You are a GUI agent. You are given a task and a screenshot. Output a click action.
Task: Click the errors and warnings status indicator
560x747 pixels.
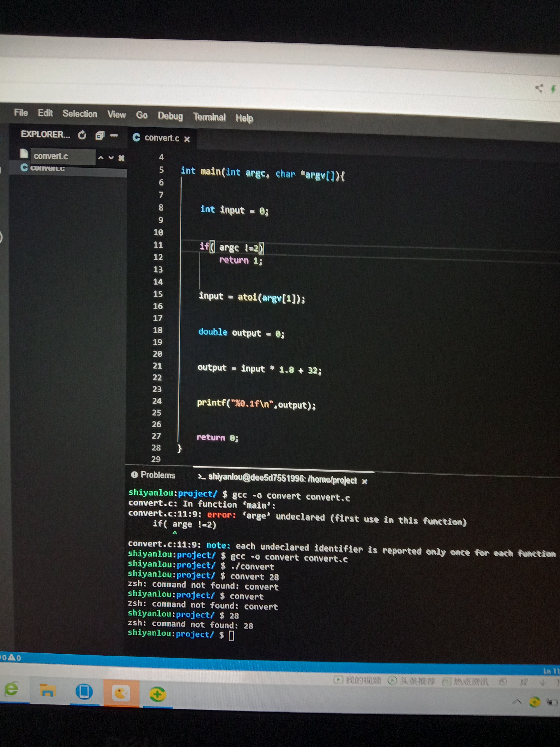coord(11,658)
